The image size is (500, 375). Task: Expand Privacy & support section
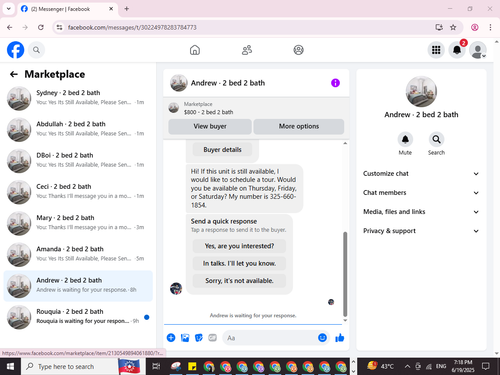(x=421, y=231)
